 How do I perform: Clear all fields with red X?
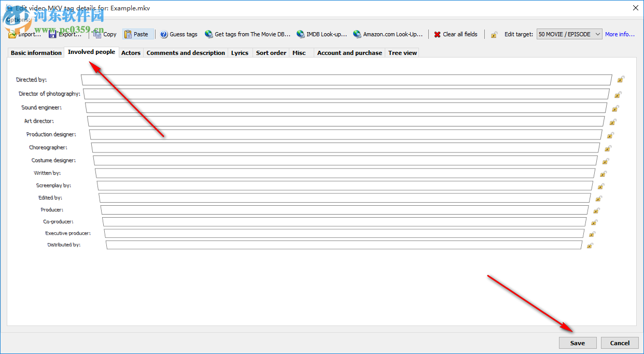[x=456, y=34]
